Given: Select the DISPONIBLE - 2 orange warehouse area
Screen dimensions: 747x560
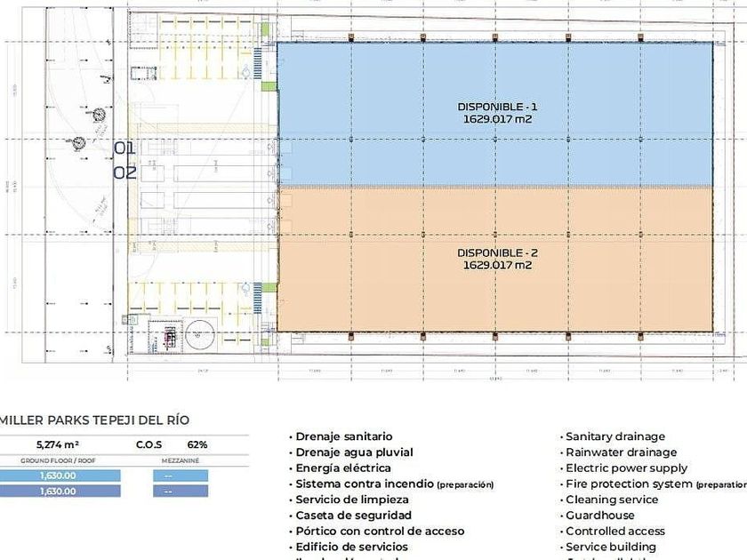Looking at the screenshot, I should 495,259.
